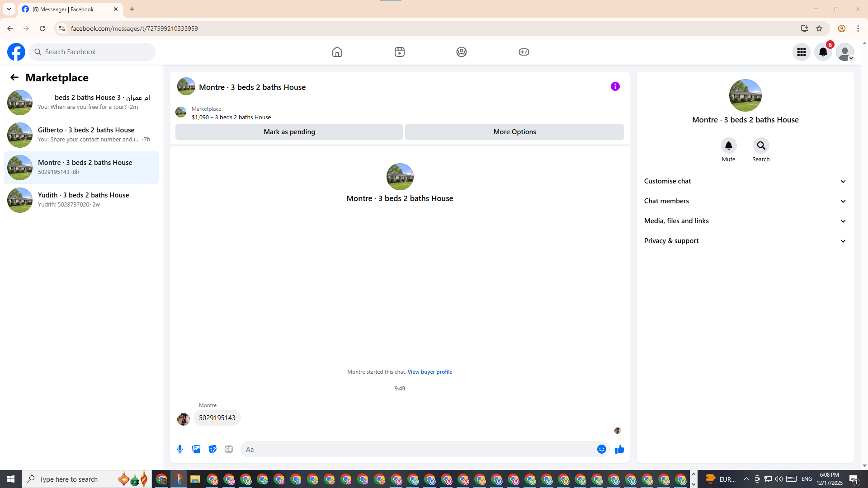Choose an emoji with the smiley icon
The image size is (868, 488).
pyautogui.click(x=601, y=449)
